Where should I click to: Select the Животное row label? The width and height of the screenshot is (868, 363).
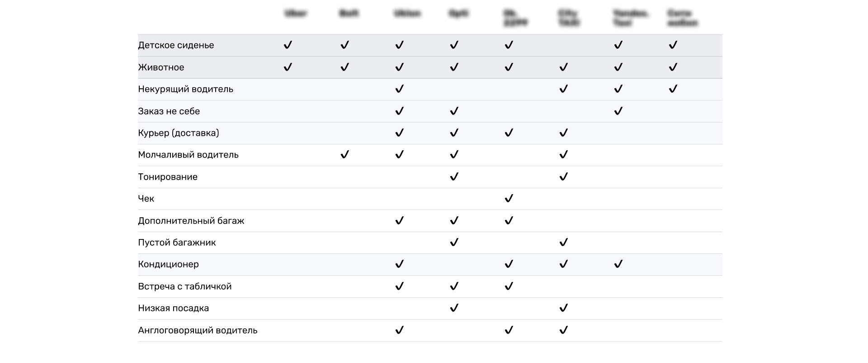tap(161, 67)
